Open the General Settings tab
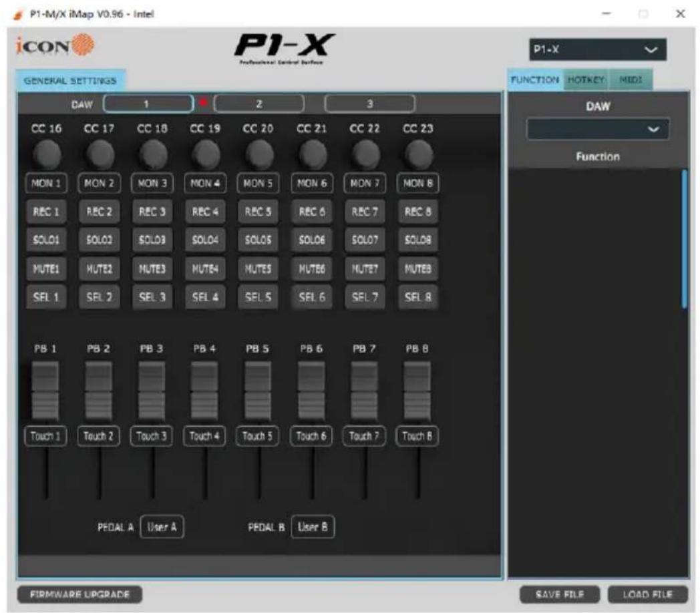The height and width of the screenshot is (613, 700). tap(70, 81)
